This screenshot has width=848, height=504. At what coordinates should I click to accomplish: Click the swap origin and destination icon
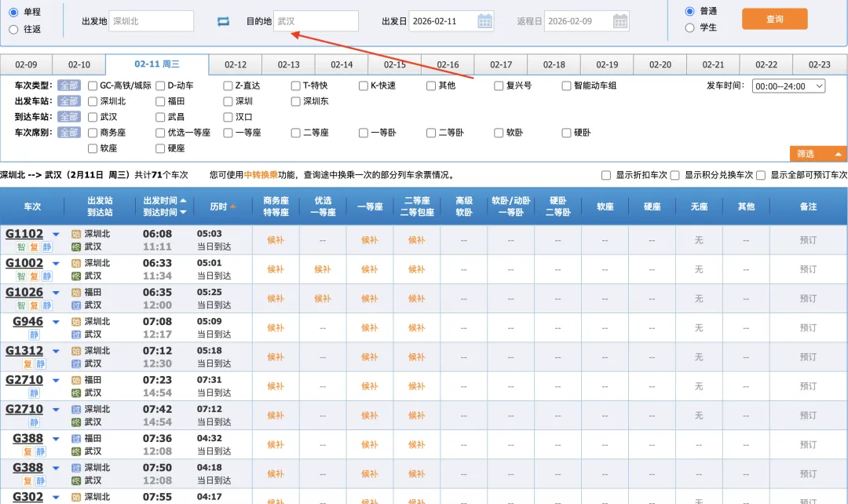coord(224,21)
